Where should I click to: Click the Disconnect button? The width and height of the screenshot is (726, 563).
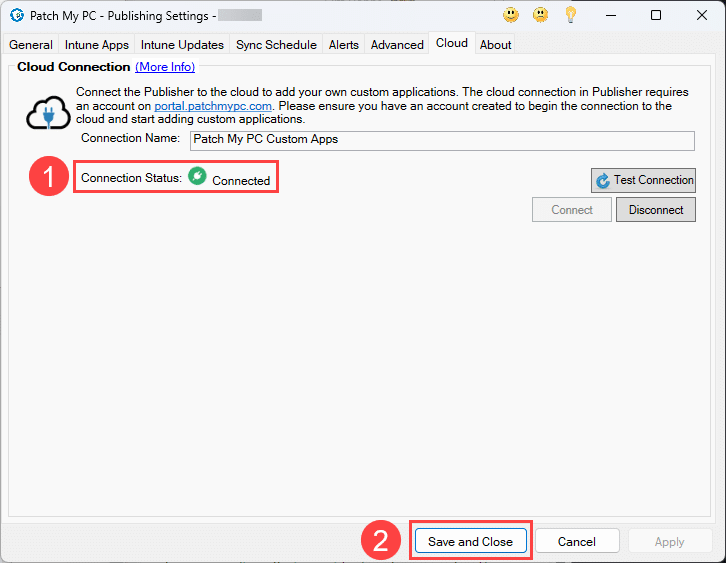(656, 210)
